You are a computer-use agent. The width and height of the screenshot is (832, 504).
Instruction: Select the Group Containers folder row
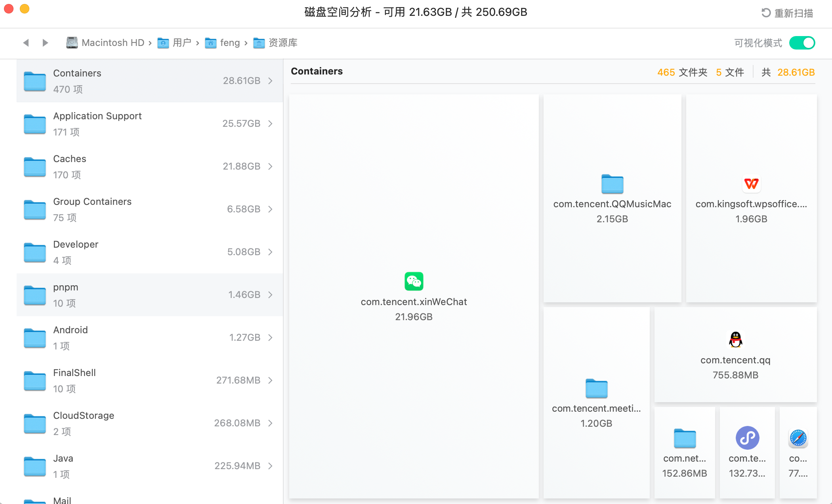(150, 209)
